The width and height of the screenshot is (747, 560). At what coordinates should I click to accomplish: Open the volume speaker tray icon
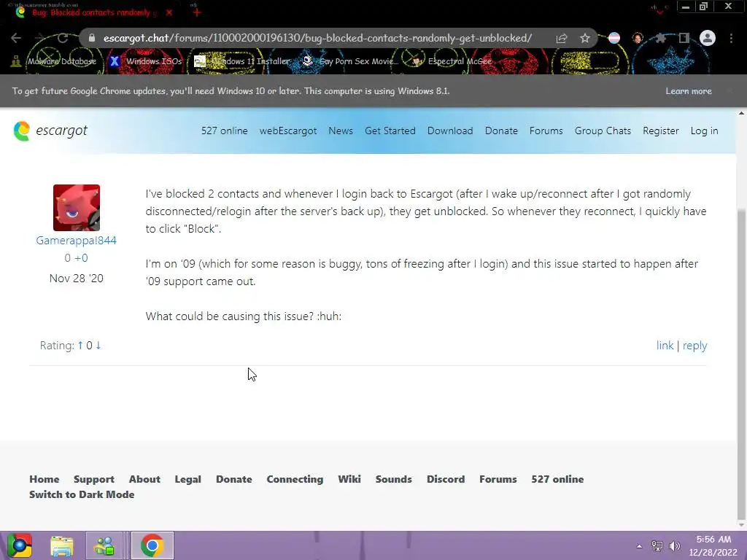tap(675, 546)
